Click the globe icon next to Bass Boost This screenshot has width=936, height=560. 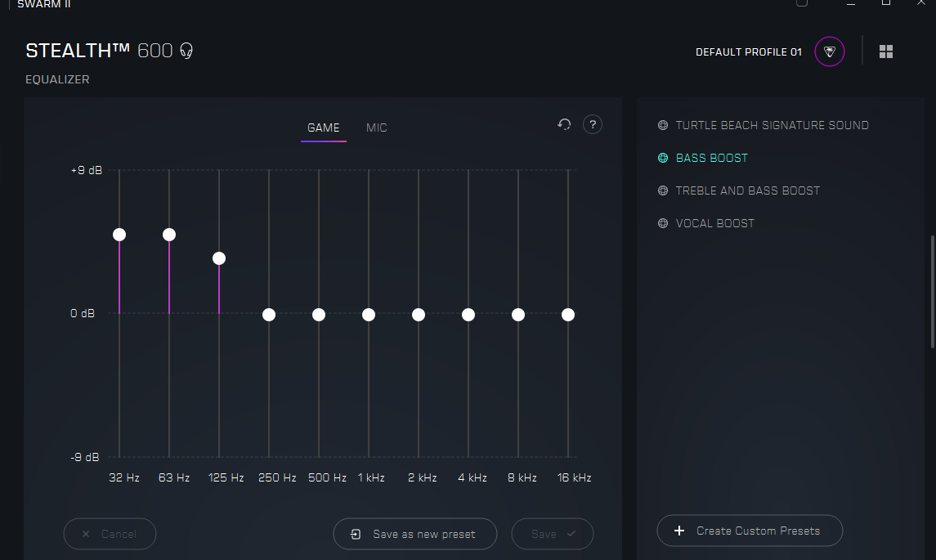point(663,158)
